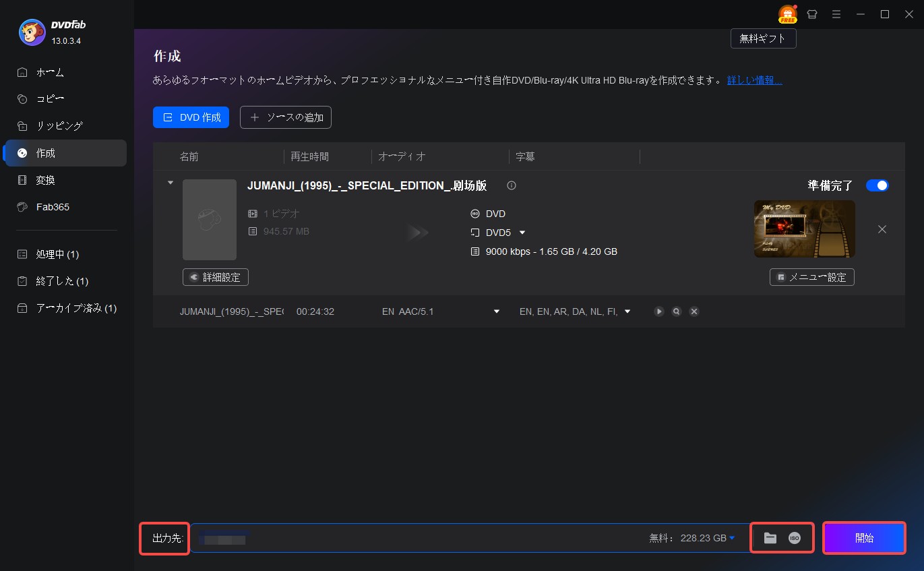Viewport: 924px width, 571px height.
Task: Expand the free space 228.23 GB dropdown
Action: pyautogui.click(x=732, y=537)
